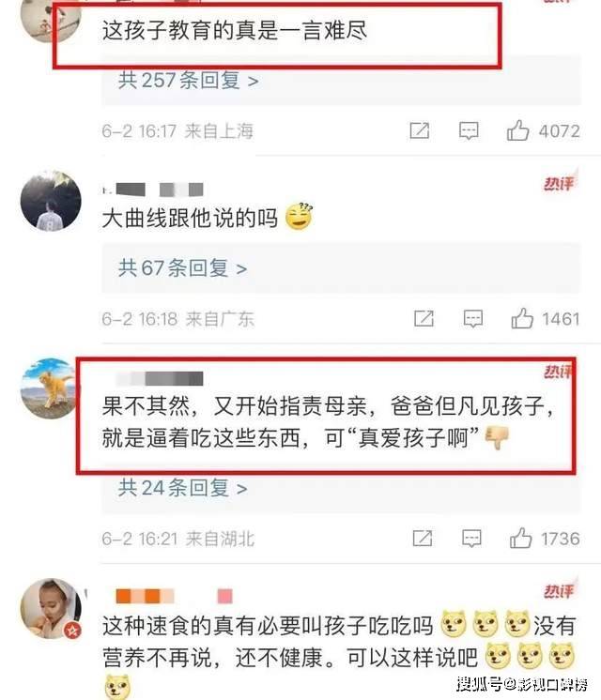Open the verified user's avatar at bottom
This screenshot has height=700, width=601.
[51, 608]
